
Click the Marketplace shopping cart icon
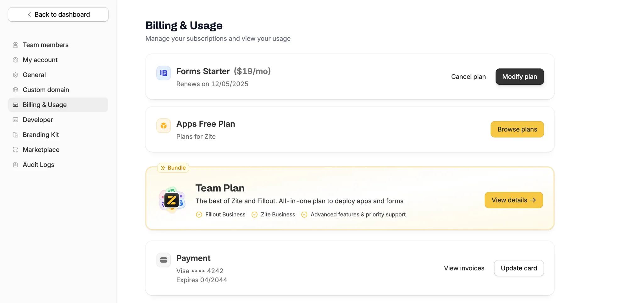tap(15, 149)
